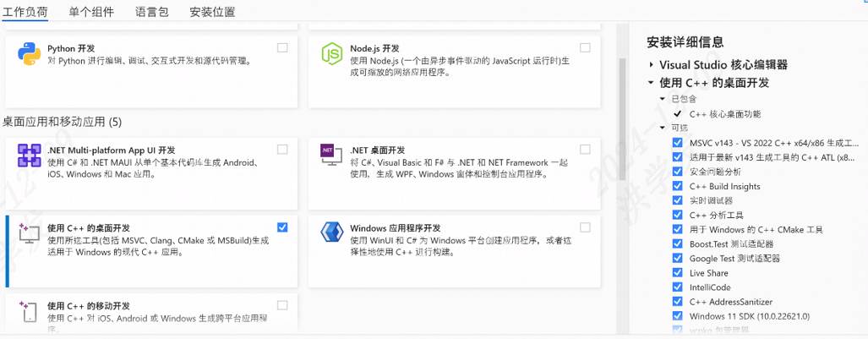Uncheck the IntelliCode option
This screenshot has height=339, width=868.
click(678, 287)
